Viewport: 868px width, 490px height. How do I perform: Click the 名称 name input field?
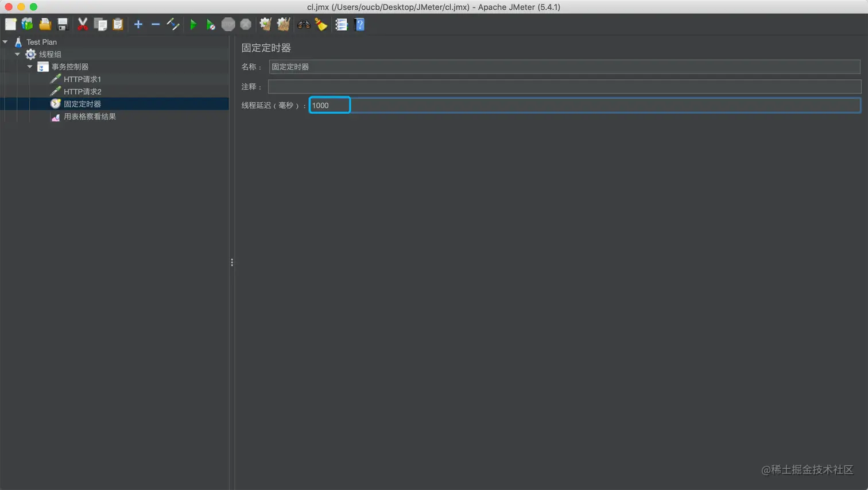coord(564,67)
